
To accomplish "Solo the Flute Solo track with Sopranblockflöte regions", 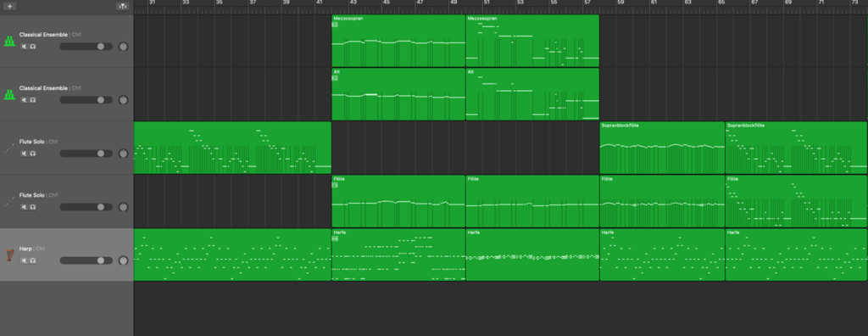I will pos(33,154).
